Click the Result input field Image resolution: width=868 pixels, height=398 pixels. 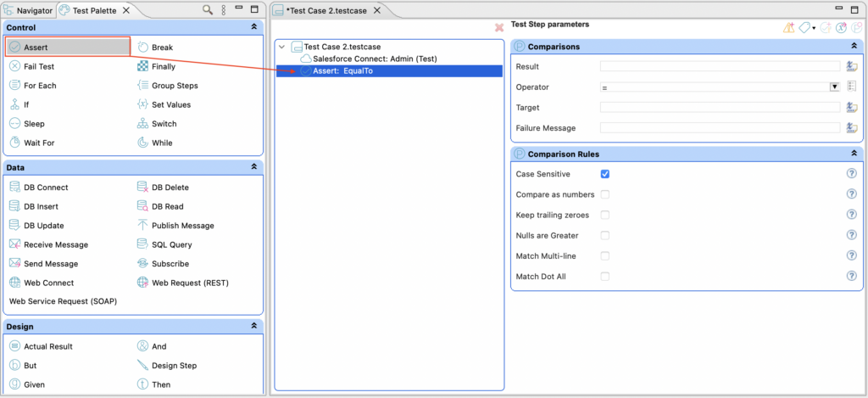coord(720,66)
